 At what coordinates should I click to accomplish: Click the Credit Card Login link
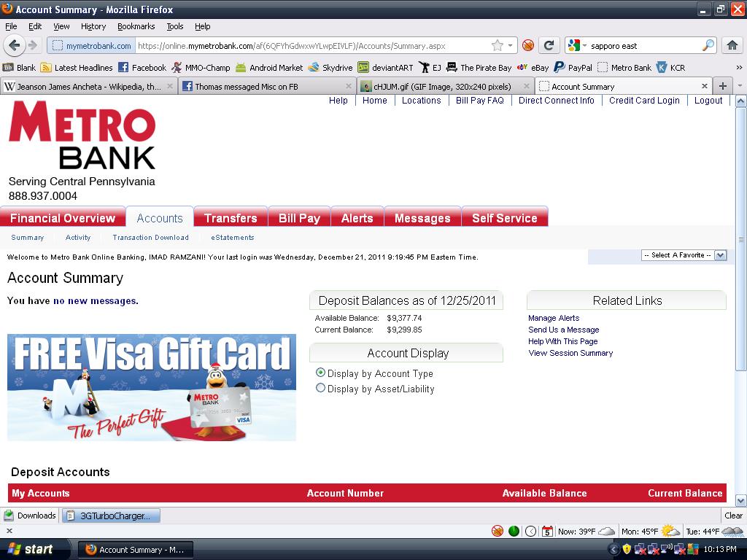click(644, 101)
